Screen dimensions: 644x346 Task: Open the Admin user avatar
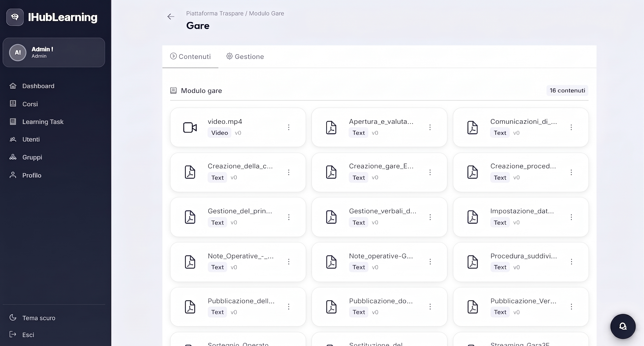pos(18,52)
